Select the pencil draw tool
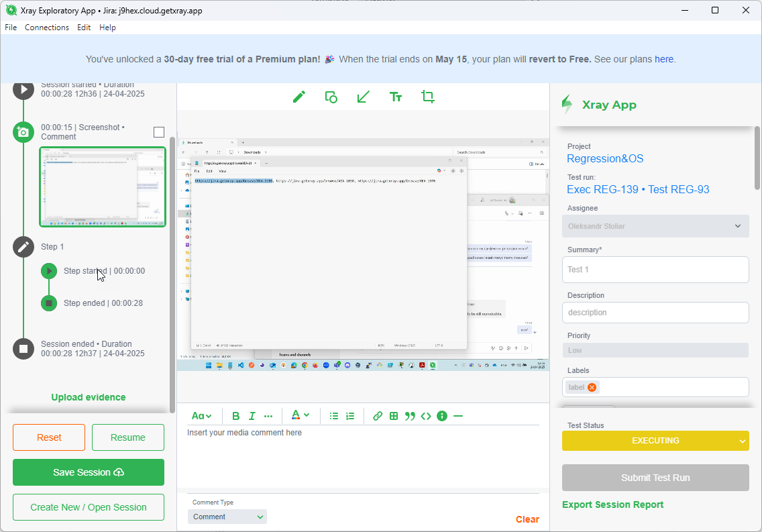This screenshot has width=762, height=532. pyautogui.click(x=299, y=97)
